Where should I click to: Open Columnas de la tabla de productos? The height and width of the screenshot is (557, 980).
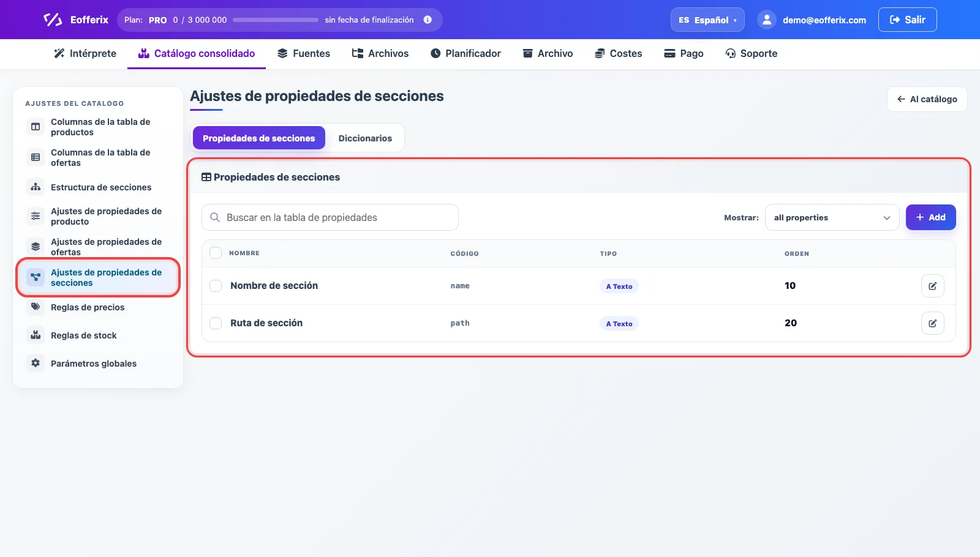click(x=98, y=127)
